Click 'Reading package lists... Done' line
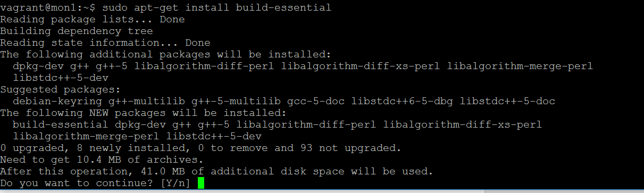 click(93, 19)
